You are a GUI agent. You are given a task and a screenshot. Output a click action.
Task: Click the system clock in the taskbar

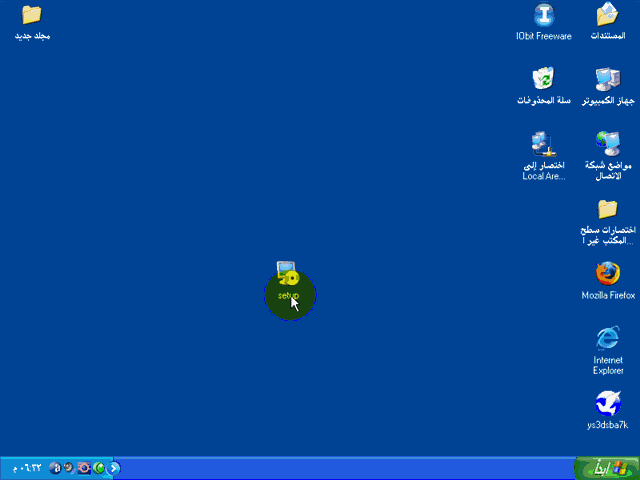click(26, 467)
